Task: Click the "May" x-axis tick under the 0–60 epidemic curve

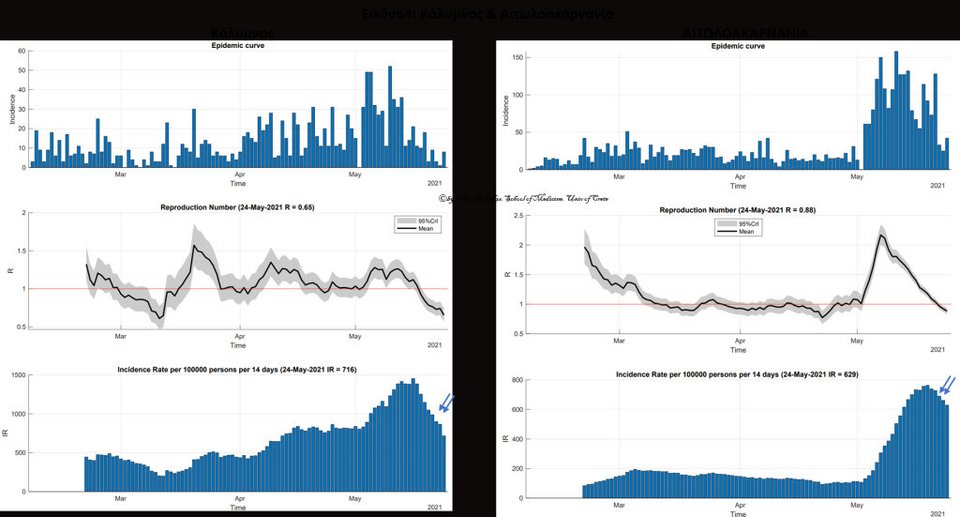Action: pyautogui.click(x=355, y=175)
